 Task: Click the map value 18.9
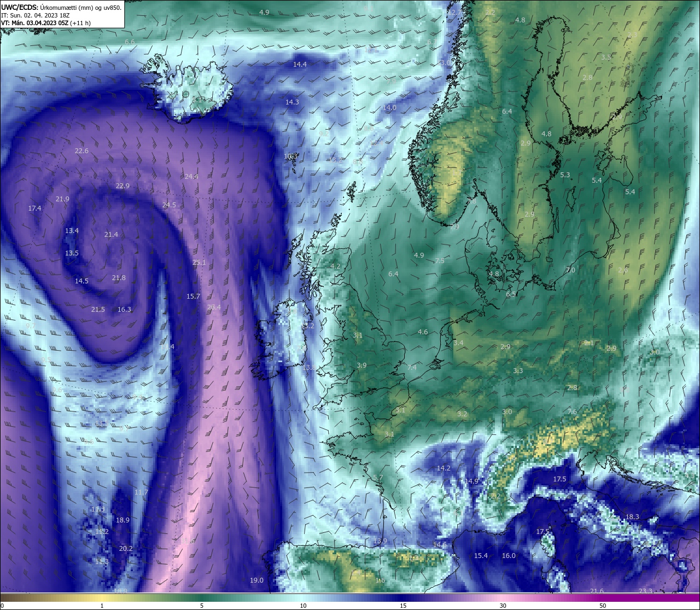(x=122, y=520)
